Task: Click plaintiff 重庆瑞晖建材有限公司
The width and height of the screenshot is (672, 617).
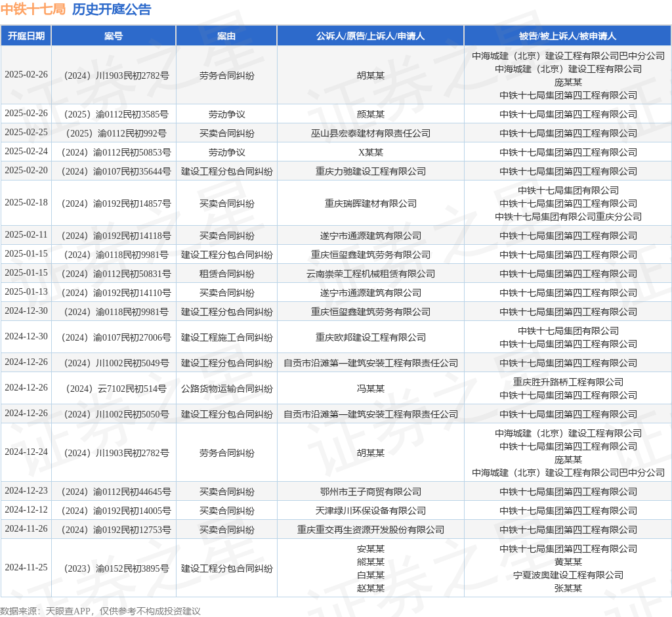Action: [371, 203]
